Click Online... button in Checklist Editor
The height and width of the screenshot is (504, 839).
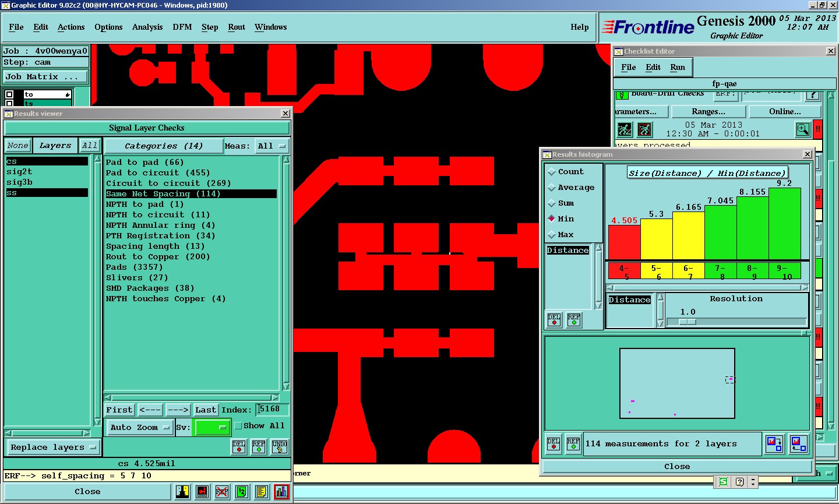(x=785, y=112)
